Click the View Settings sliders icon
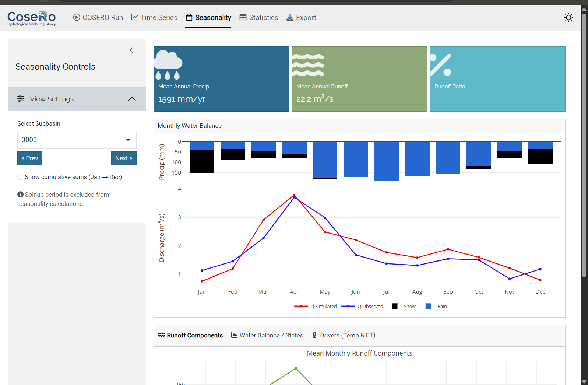The image size is (588, 385). [x=21, y=99]
